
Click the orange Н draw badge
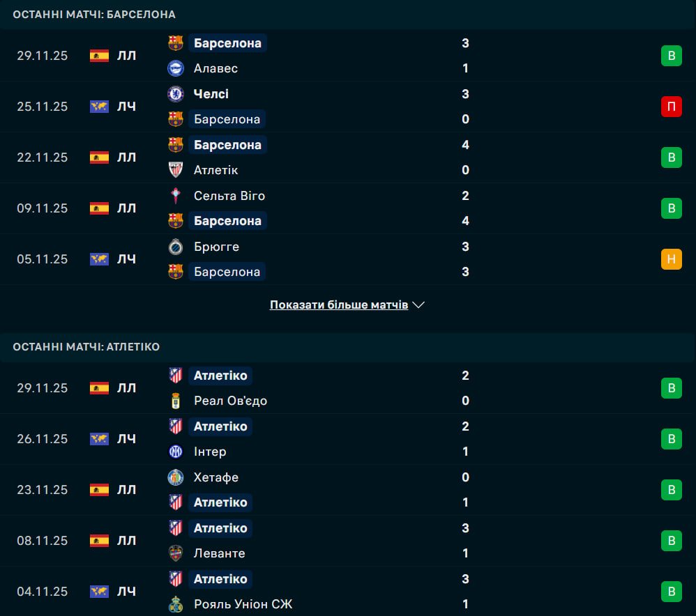(x=671, y=259)
